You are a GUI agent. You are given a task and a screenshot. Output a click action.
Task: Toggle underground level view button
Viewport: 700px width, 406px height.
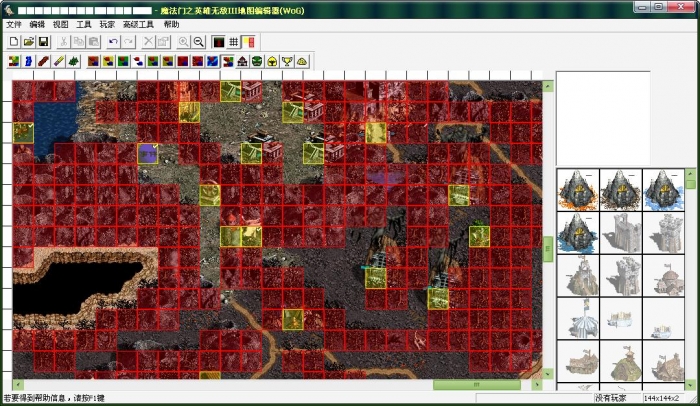[218, 42]
